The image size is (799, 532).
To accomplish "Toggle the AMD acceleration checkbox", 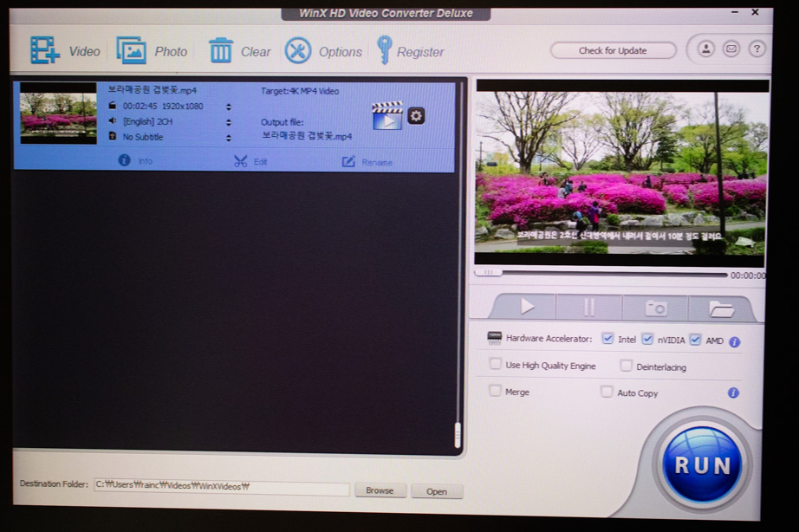I will click(695, 340).
